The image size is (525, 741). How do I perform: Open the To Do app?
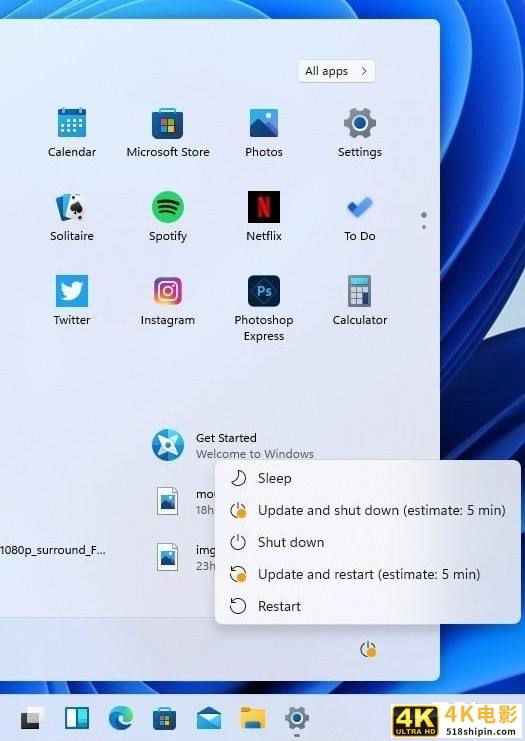point(360,216)
